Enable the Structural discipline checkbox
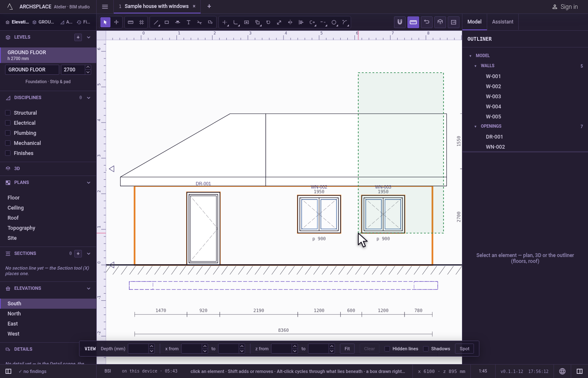The height and width of the screenshot is (378, 588). (8, 113)
